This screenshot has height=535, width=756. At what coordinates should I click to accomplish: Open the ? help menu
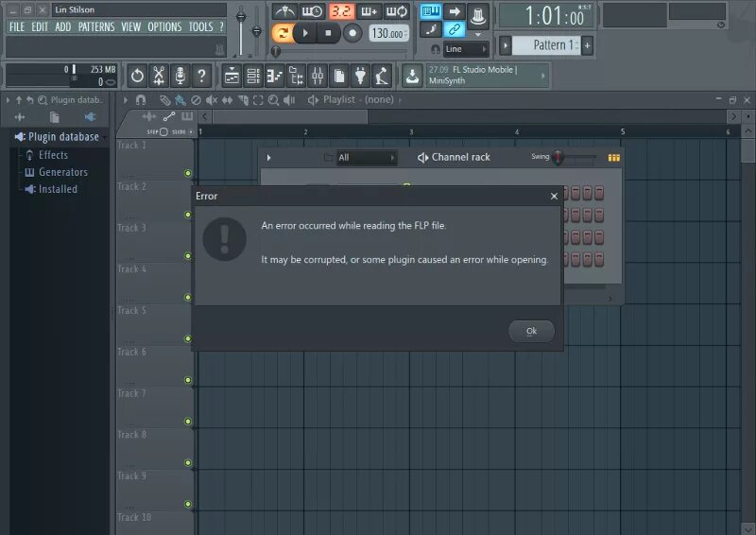221,27
